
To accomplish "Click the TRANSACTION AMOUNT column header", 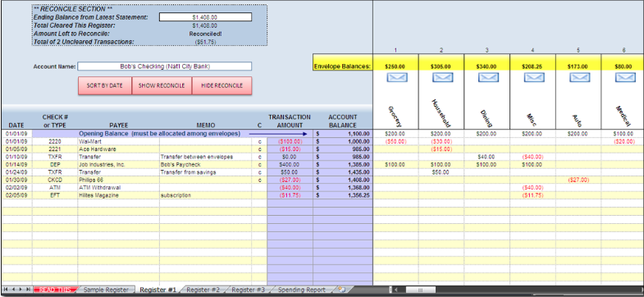I will tap(290, 121).
